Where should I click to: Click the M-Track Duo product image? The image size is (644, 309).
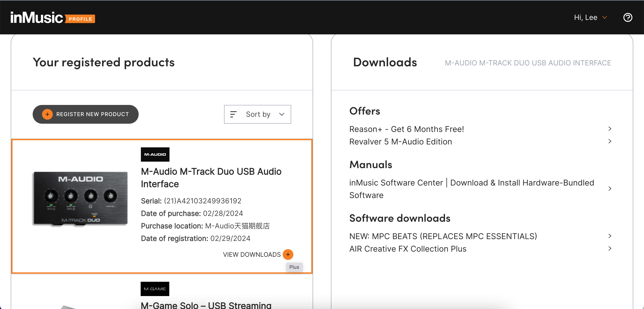80,198
